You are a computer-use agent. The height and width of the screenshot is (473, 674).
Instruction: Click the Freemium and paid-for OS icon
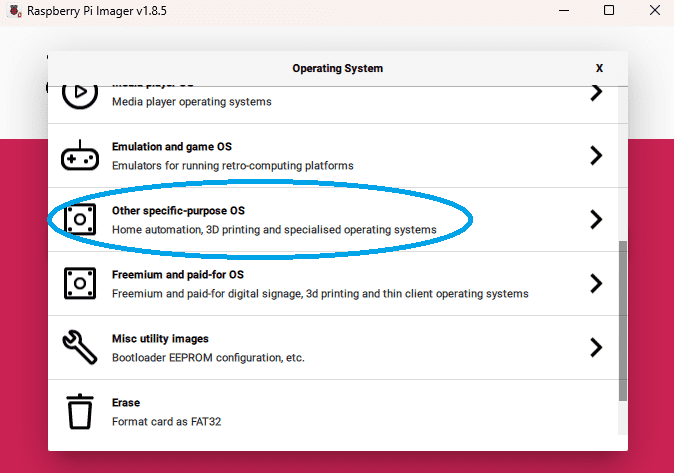[x=80, y=283]
